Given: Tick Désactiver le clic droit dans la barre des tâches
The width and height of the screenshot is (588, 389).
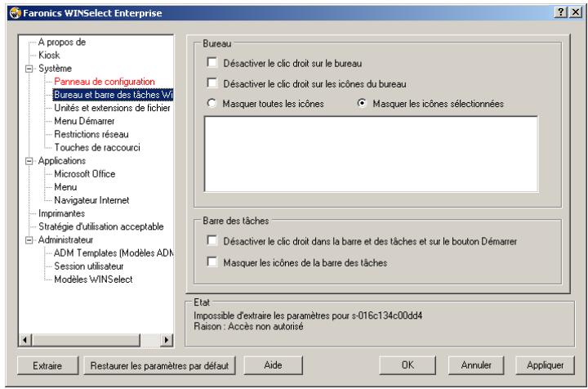Looking at the screenshot, I should pos(212,240).
